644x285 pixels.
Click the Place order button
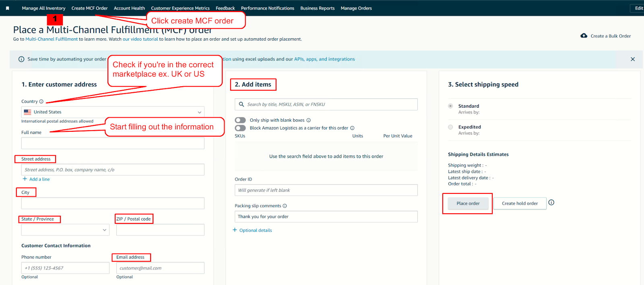(x=468, y=204)
